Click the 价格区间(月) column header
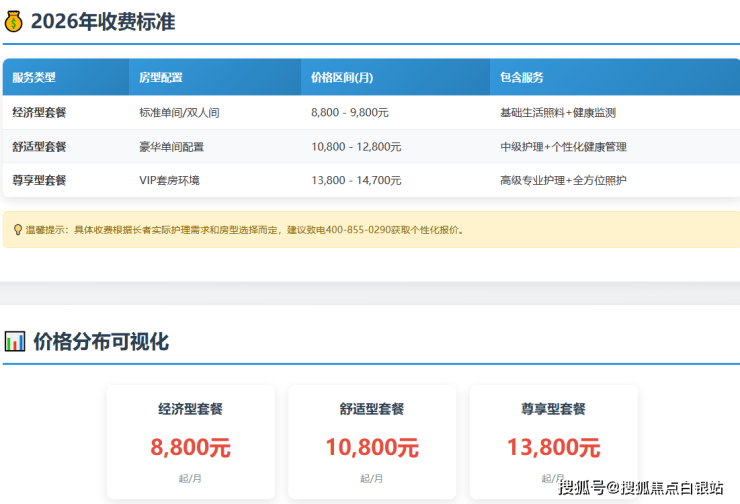This screenshot has width=740, height=504. tap(342, 77)
